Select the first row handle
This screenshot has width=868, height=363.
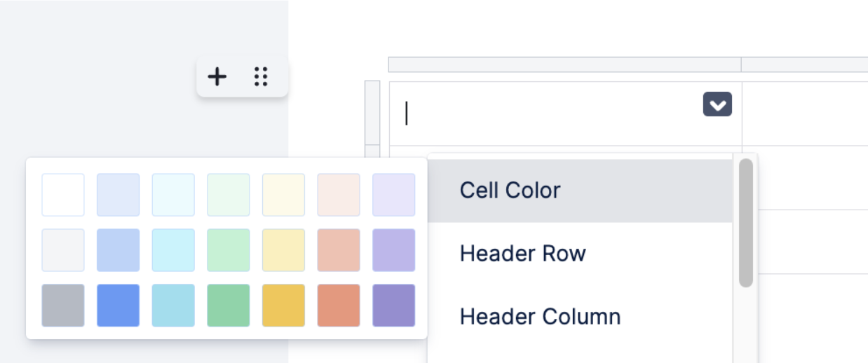click(x=373, y=112)
